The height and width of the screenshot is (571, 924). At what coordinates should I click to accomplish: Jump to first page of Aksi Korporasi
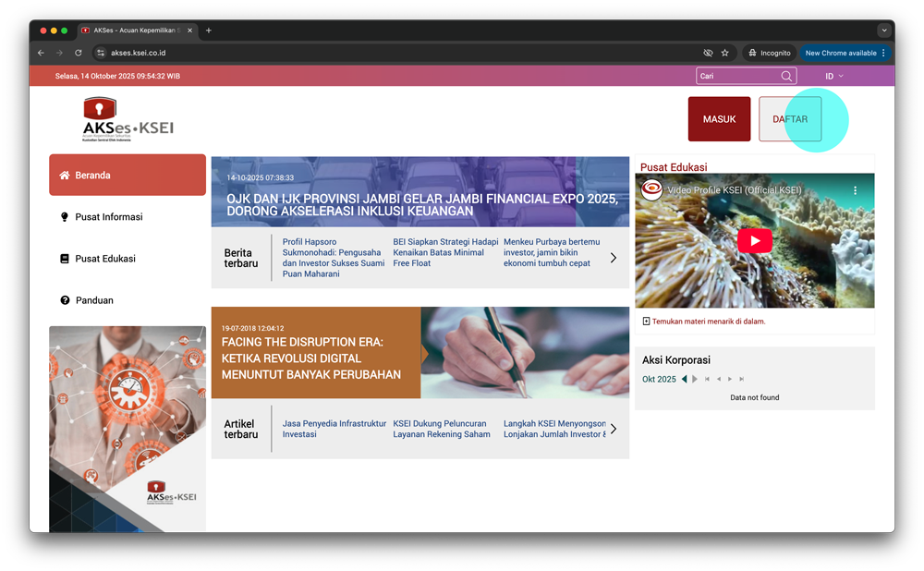tap(707, 379)
